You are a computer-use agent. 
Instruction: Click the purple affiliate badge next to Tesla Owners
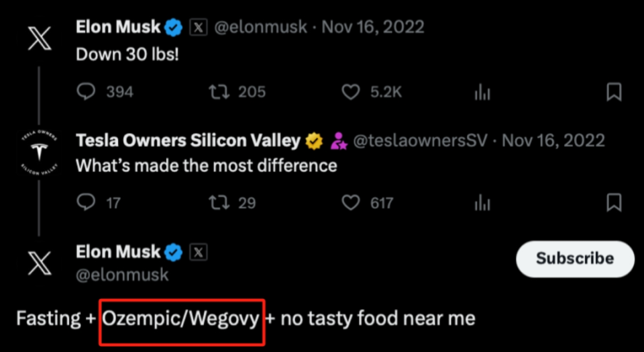coord(337,141)
